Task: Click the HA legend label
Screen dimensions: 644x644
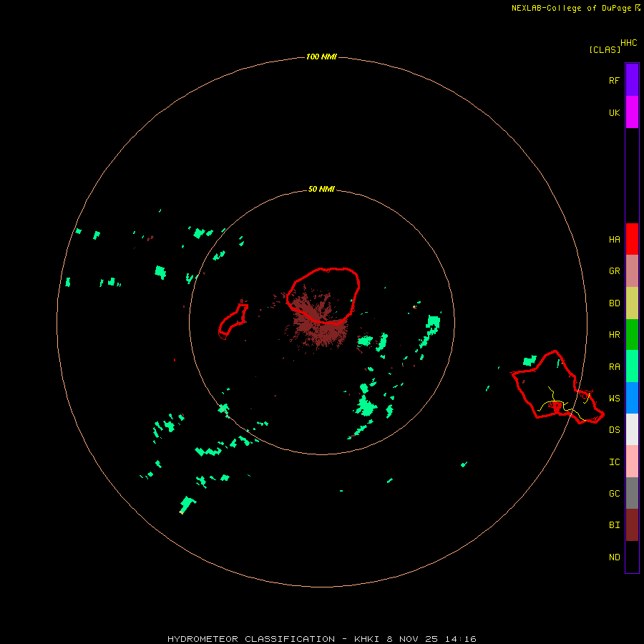Action: point(614,239)
